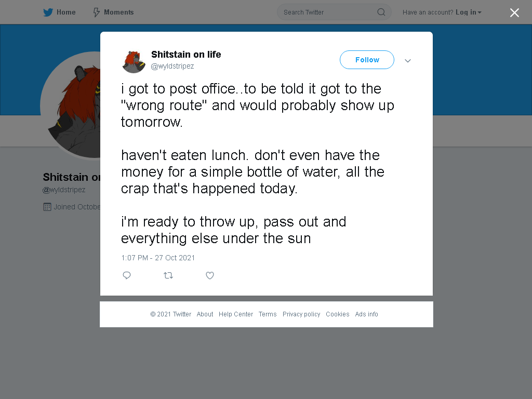Image resolution: width=532 pixels, height=399 pixels.
Task: Click the retweet arrows icon
Action: point(168,275)
